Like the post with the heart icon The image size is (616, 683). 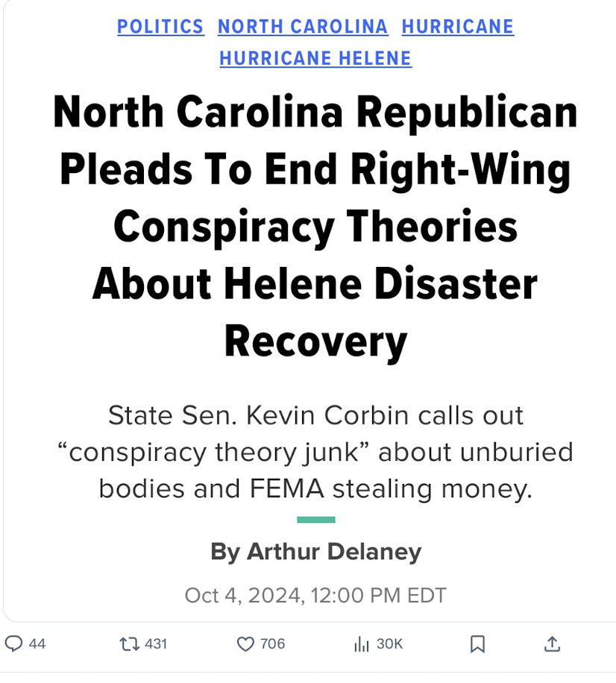point(245,643)
